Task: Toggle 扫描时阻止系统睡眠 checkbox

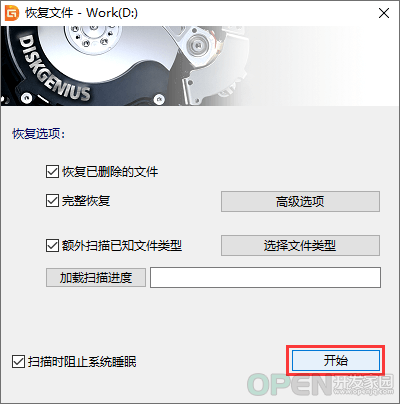Action: pos(18,362)
